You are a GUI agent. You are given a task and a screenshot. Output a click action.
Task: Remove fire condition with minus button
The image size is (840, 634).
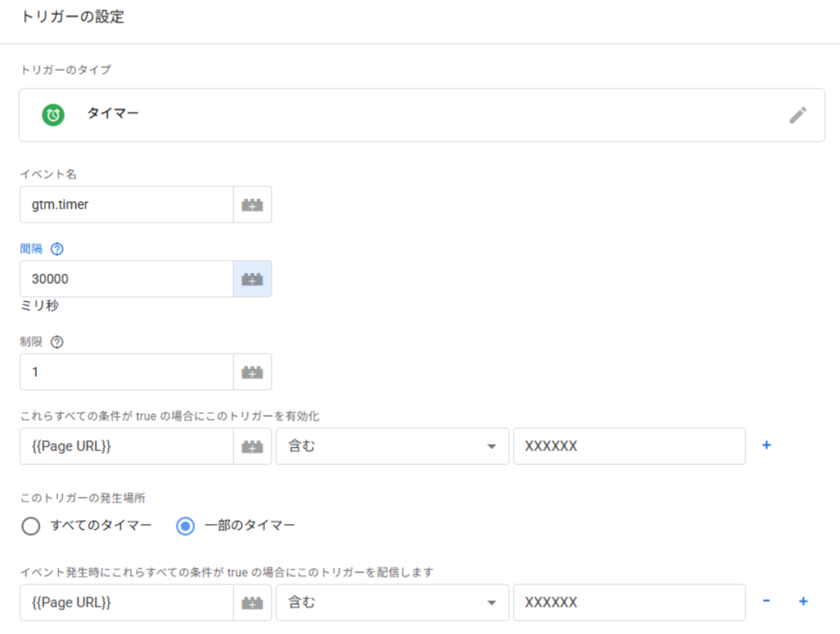point(766,601)
